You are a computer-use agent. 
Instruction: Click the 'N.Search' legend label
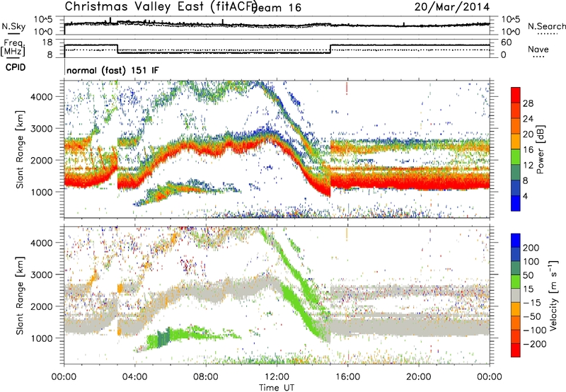[546, 26]
